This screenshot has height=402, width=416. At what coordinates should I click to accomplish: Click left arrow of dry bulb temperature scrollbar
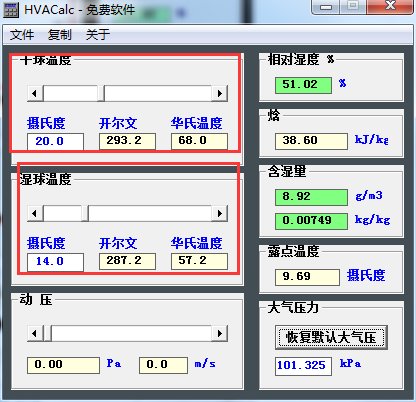point(35,93)
